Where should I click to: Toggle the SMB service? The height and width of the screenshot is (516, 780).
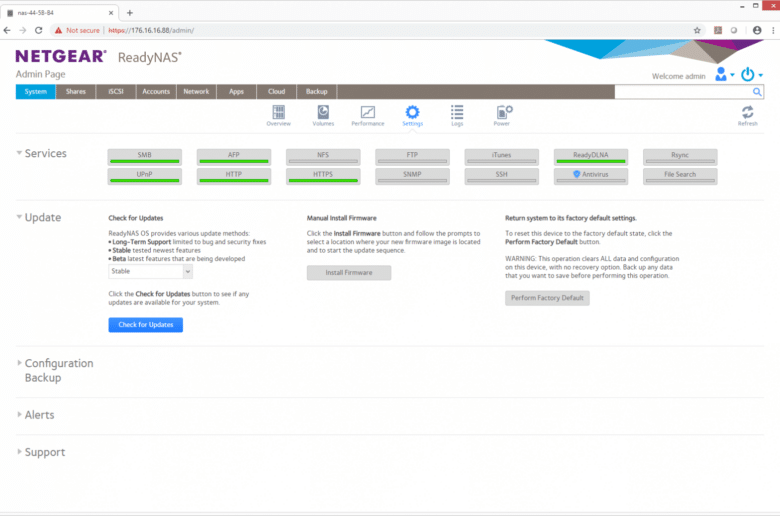tap(145, 157)
